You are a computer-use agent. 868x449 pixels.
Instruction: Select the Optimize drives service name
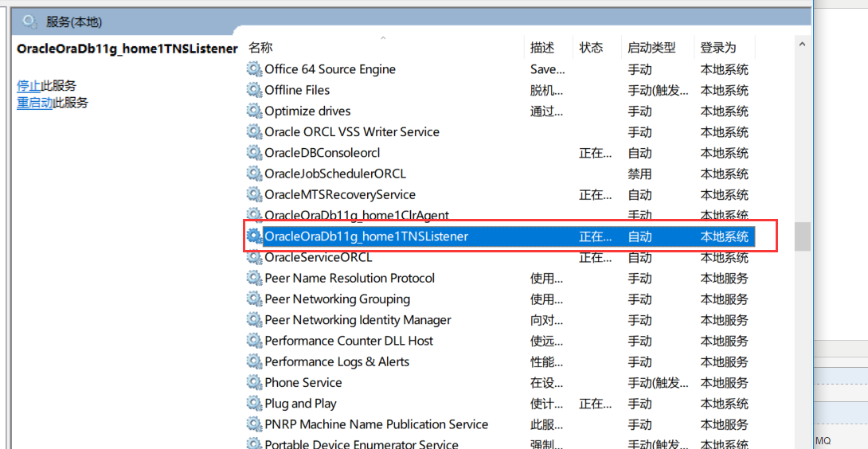308,111
